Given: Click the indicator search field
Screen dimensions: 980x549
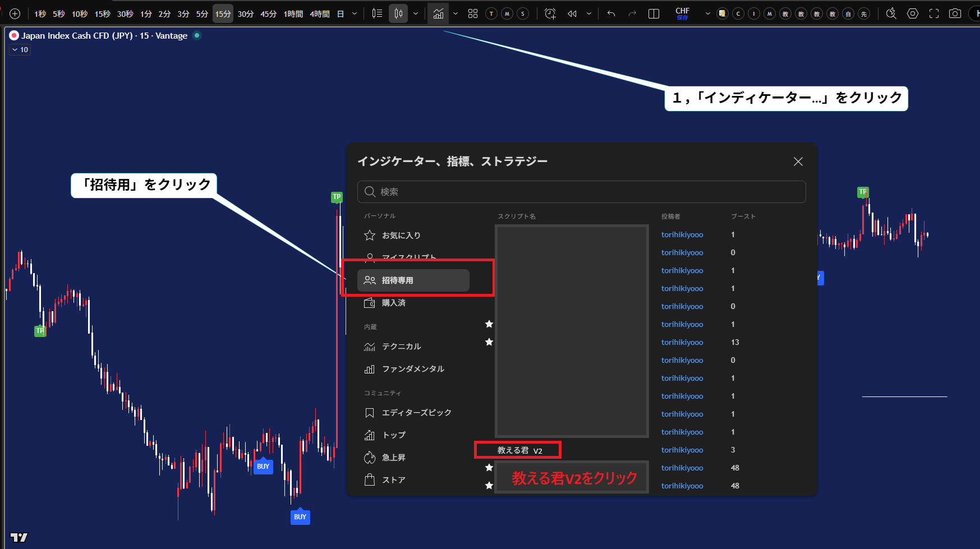Looking at the screenshot, I should tap(581, 191).
